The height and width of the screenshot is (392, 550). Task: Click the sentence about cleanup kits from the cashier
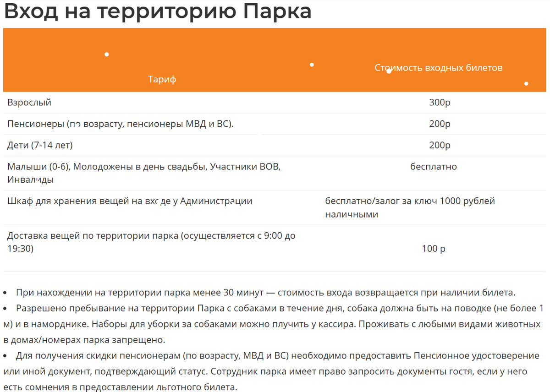[219, 324]
